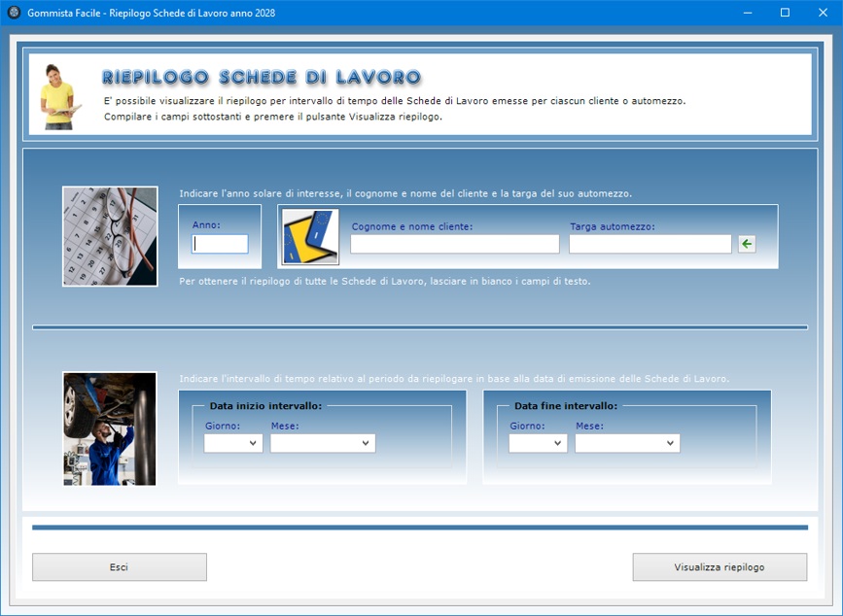Click the green arrow icon beside Targa automezzo
The height and width of the screenshot is (616, 843).
click(747, 244)
